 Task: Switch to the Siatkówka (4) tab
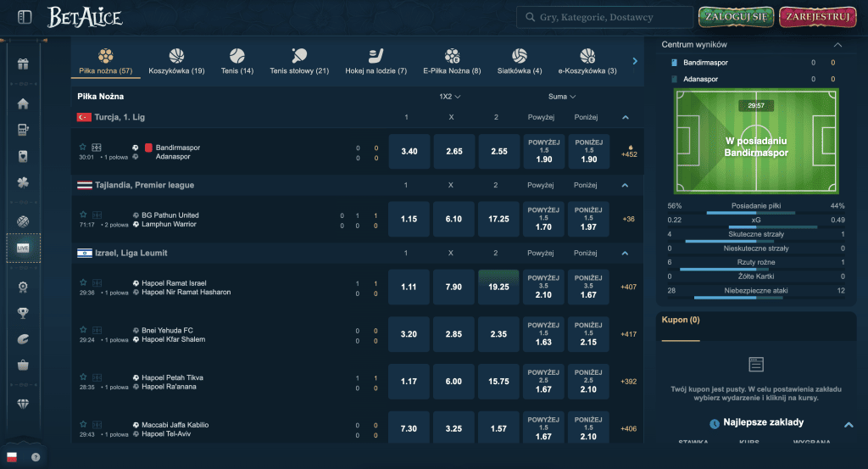(520, 61)
